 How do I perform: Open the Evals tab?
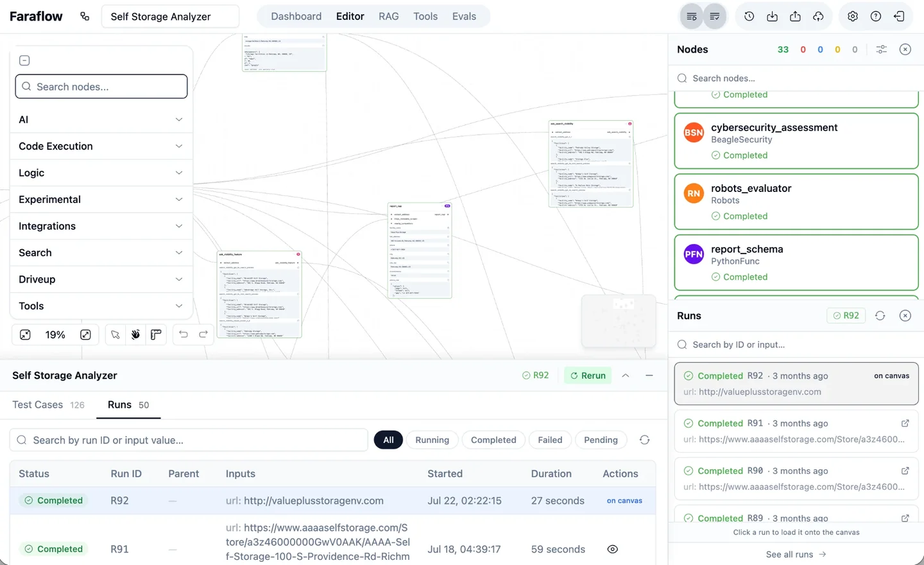pyautogui.click(x=464, y=17)
